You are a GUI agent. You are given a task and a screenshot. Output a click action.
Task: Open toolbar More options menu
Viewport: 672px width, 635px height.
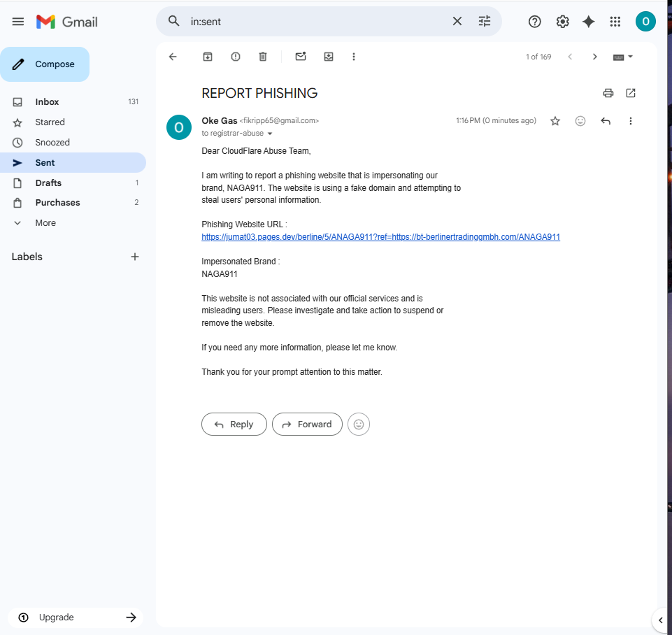pos(354,57)
